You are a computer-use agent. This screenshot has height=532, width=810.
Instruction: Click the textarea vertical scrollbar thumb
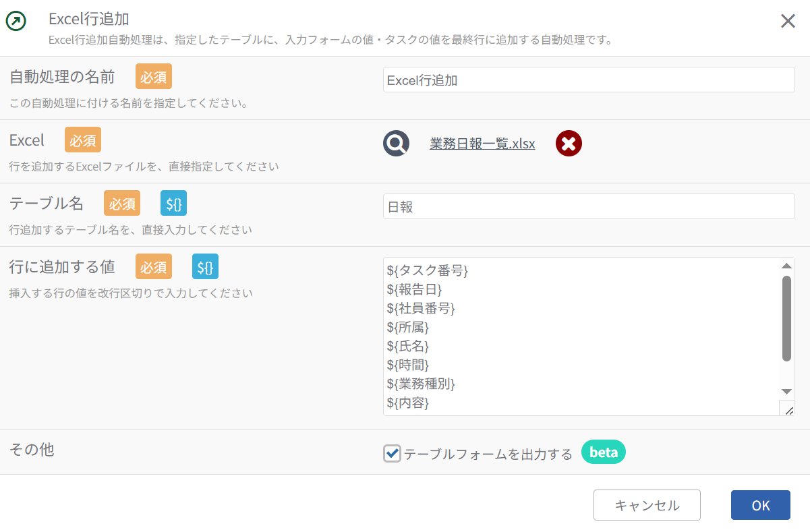tap(786, 318)
